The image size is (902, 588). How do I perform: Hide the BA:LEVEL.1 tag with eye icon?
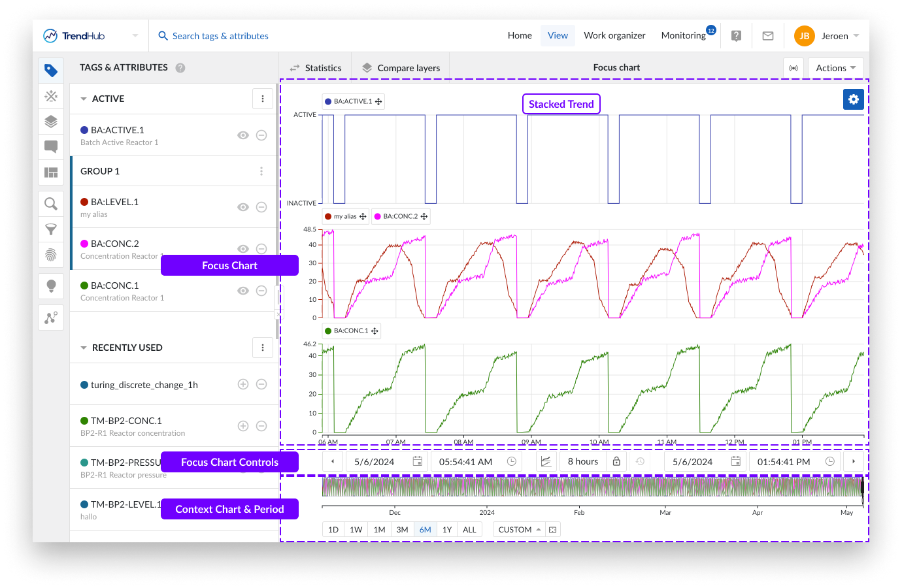click(243, 207)
